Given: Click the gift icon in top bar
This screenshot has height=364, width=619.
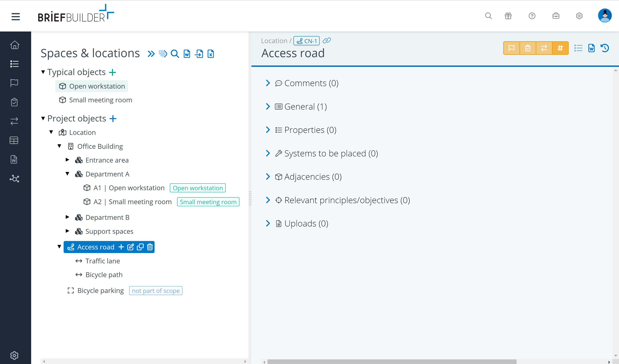Looking at the screenshot, I should [508, 16].
